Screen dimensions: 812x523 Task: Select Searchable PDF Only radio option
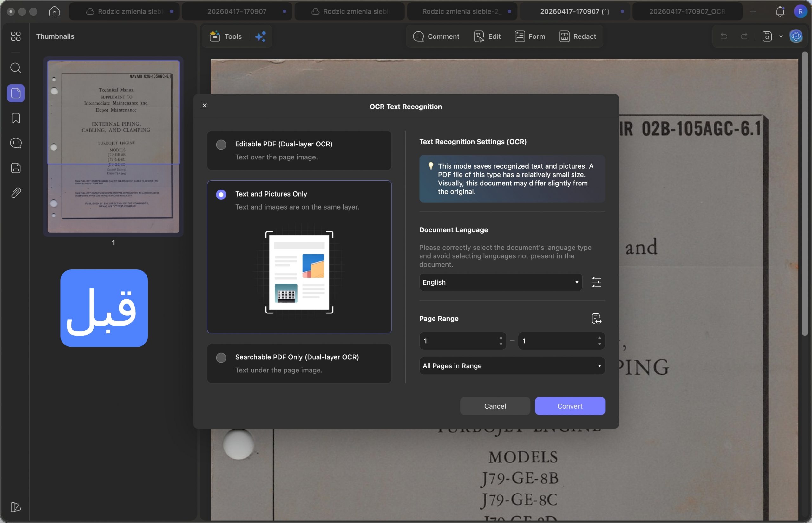point(221,358)
